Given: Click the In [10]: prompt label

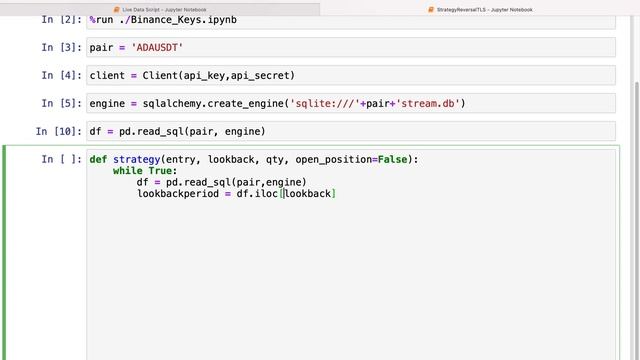Looking at the screenshot, I should click(x=59, y=131).
